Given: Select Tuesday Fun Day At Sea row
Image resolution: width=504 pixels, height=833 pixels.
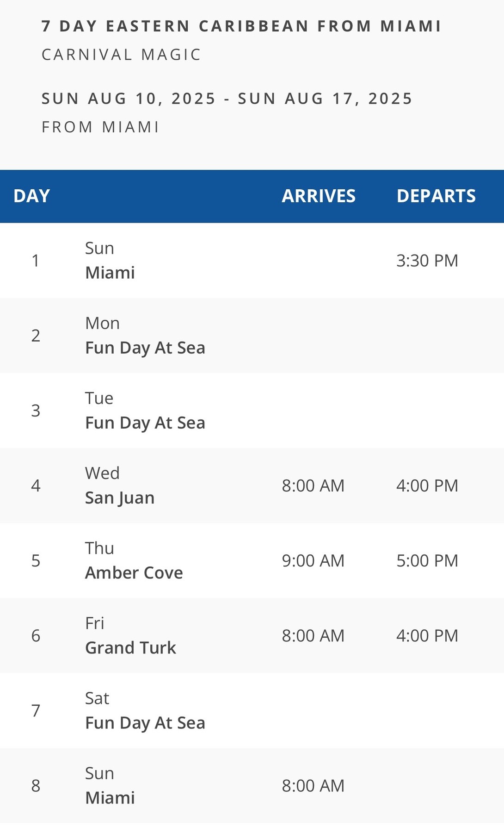Looking at the screenshot, I should point(252,410).
